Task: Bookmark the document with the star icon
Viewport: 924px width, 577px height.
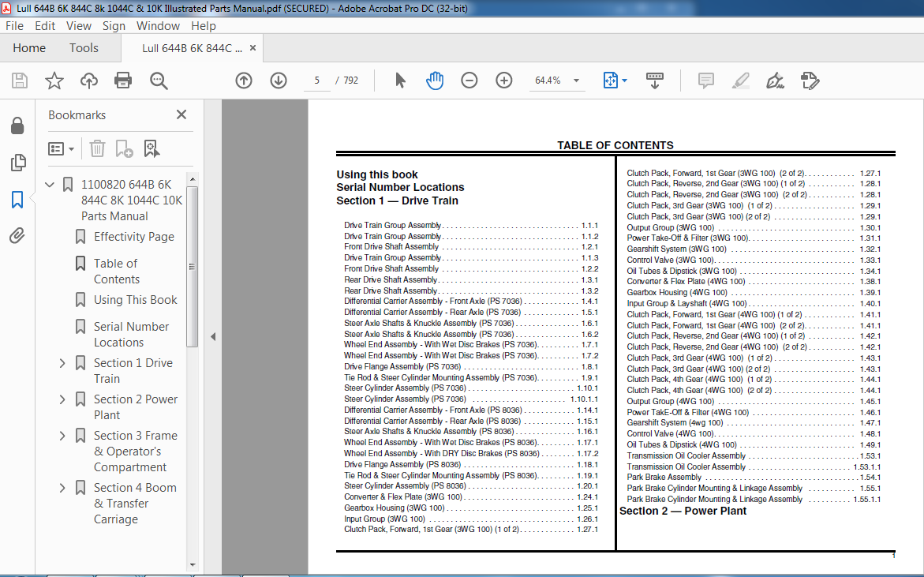Action: tap(54, 81)
